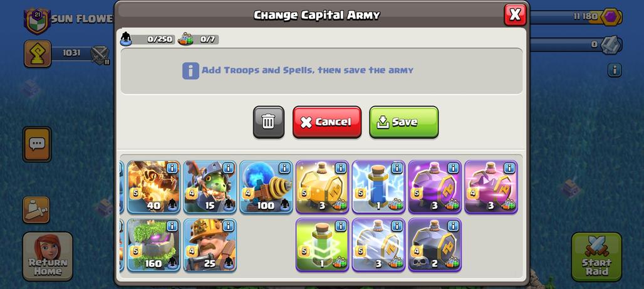Open info on the Super Miner card

coord(228,226)
